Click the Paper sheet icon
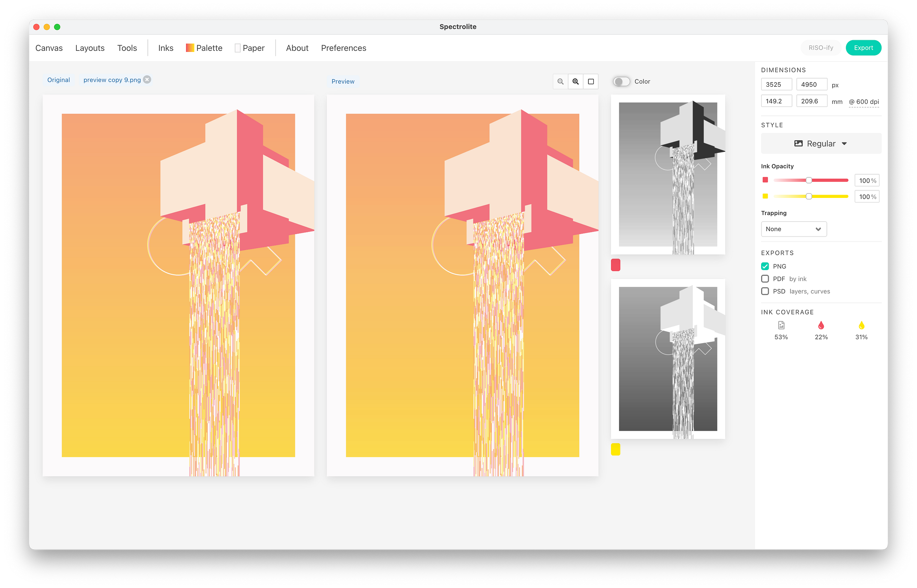This screenshot has height=588, width=917. [x=238, y=48]
